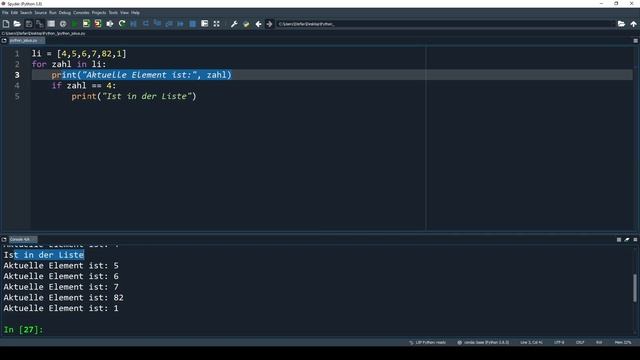Click the CRLF end-of-line status entry
The height and width of the screenshot is (360, 640).
coord(580,342)
